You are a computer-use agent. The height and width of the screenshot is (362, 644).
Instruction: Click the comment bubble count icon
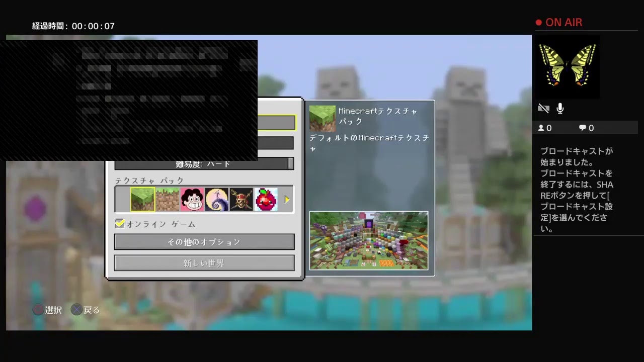[583, 128]
